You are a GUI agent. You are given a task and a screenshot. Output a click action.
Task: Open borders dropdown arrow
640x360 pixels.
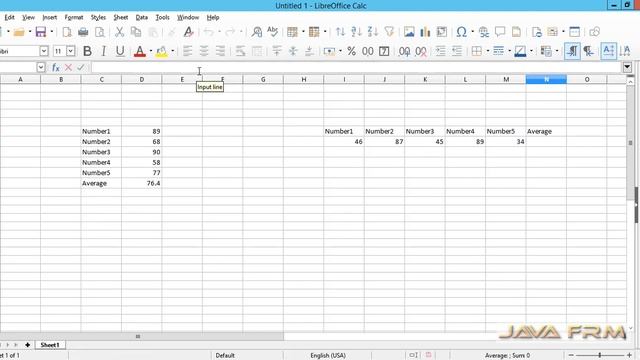487,51
